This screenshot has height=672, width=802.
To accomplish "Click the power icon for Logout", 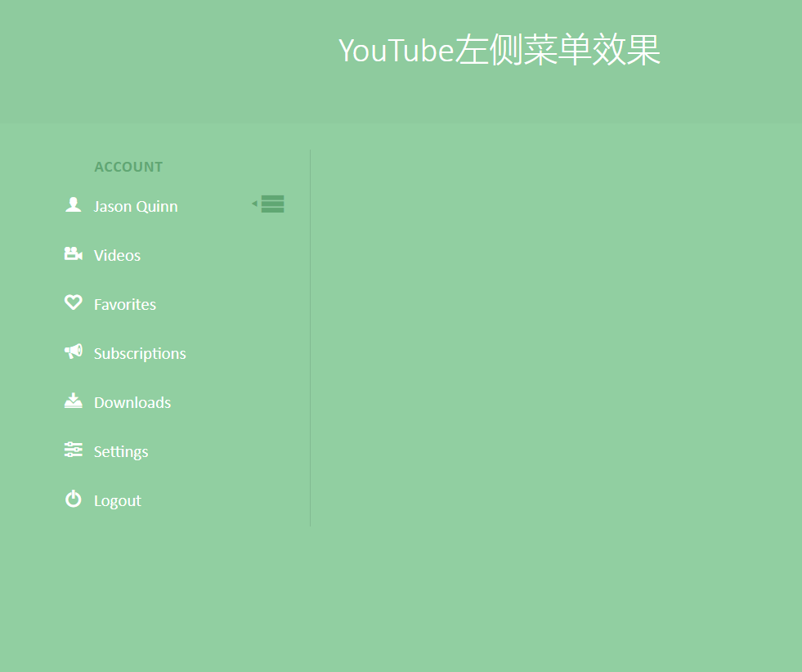I will tap(73, 499).
